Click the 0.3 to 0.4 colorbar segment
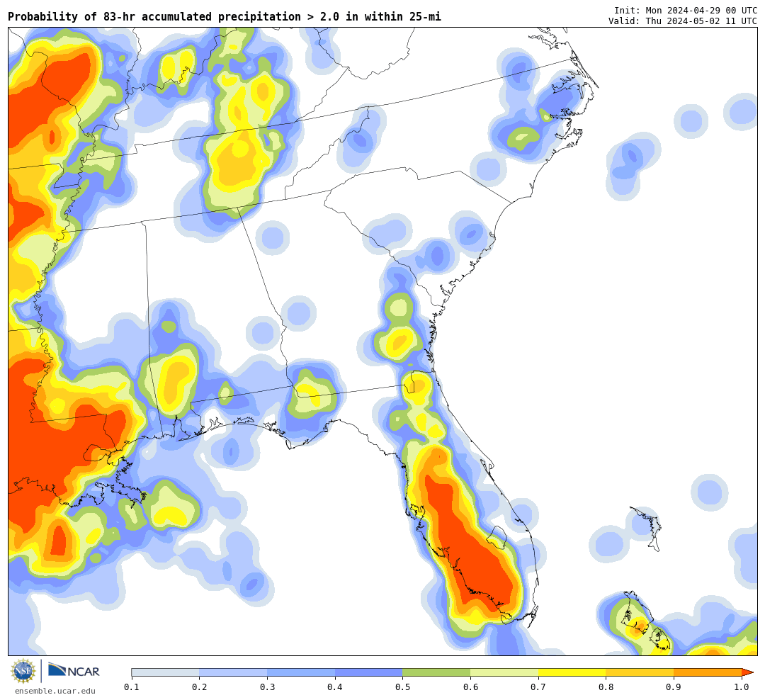This screenshot has width=765, height=700. coord(301,672)
